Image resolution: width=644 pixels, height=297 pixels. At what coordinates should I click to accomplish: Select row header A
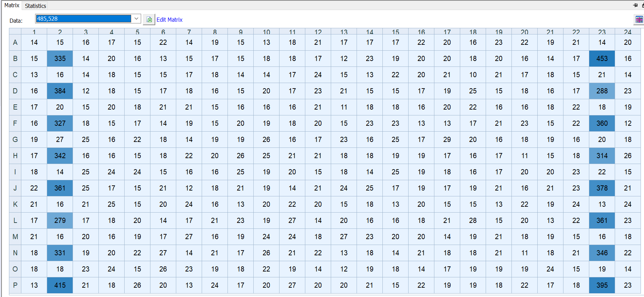pyautogui.click(x=15, y=42)
